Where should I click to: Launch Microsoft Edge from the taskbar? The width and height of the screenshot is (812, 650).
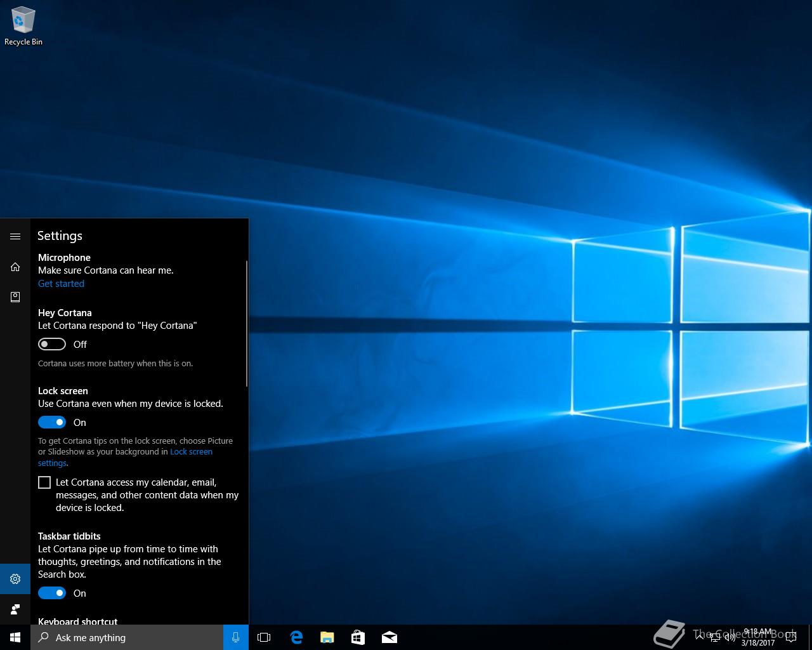tap(296, 637)
